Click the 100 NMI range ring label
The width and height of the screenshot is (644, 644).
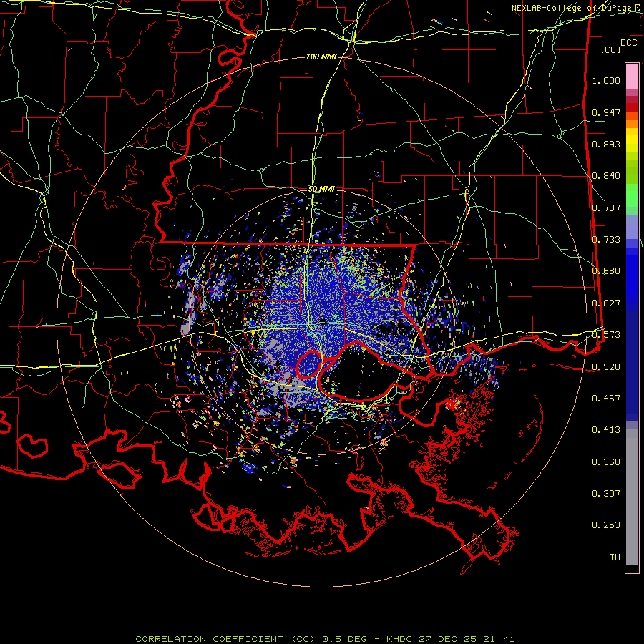point(321,57)
